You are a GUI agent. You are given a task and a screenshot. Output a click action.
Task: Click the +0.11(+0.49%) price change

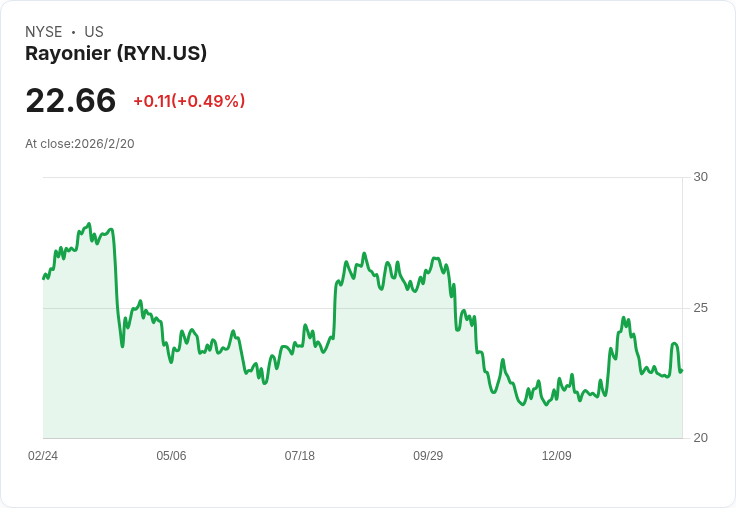point(189,101)
